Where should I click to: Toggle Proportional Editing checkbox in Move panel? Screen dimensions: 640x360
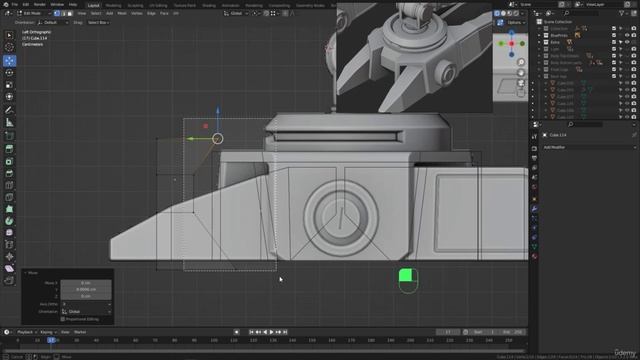62,319
